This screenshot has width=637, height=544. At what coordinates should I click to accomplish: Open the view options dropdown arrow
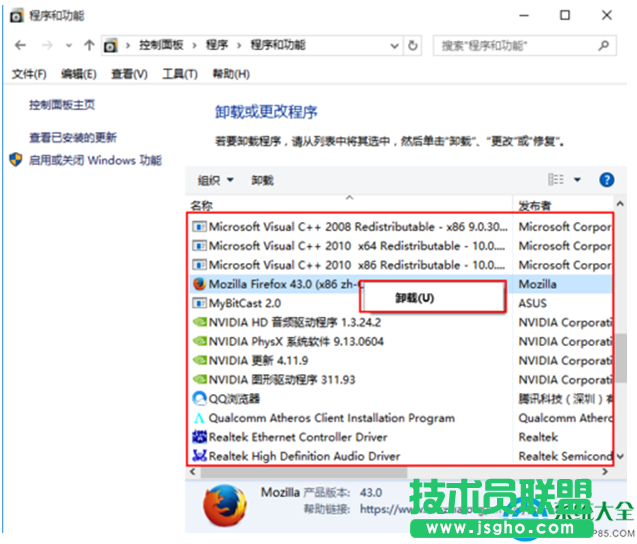(x=577, y=180)
